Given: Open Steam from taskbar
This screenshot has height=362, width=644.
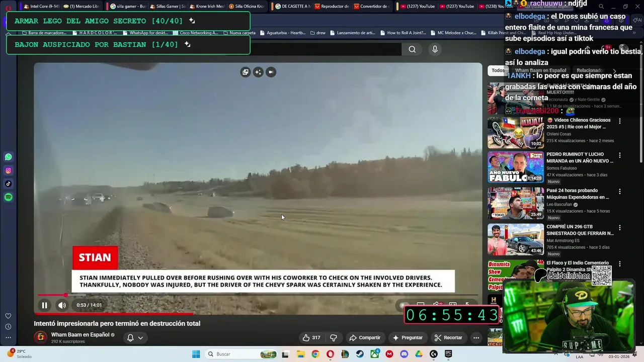Looking at the screenshot, I should [x=360, y=354].
